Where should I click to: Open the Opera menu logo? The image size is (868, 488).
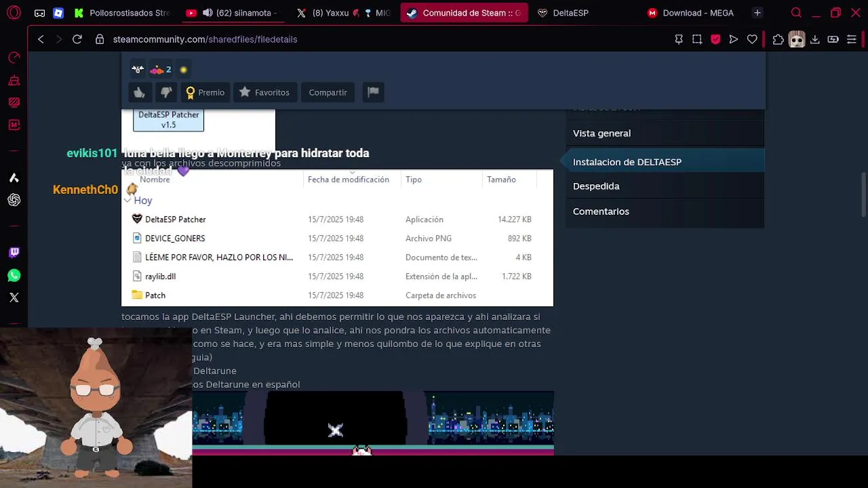[x=14, y=13]
